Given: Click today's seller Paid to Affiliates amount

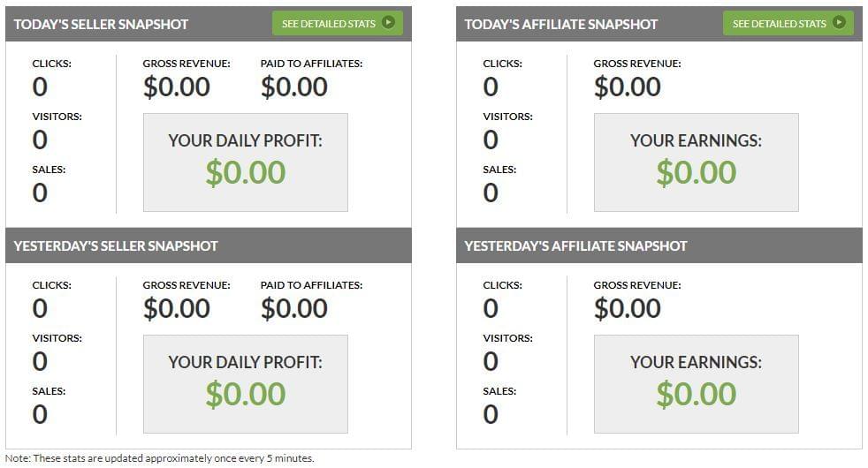Looking at the screenshot, I should point(294,87).
